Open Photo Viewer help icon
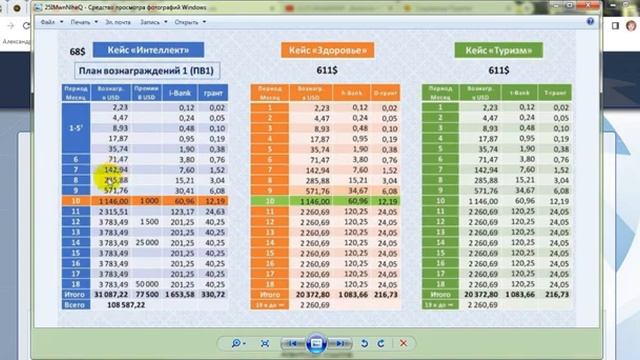Image resolution: width=640 pixels, height=360 pixels. click(x=590, y=21)
